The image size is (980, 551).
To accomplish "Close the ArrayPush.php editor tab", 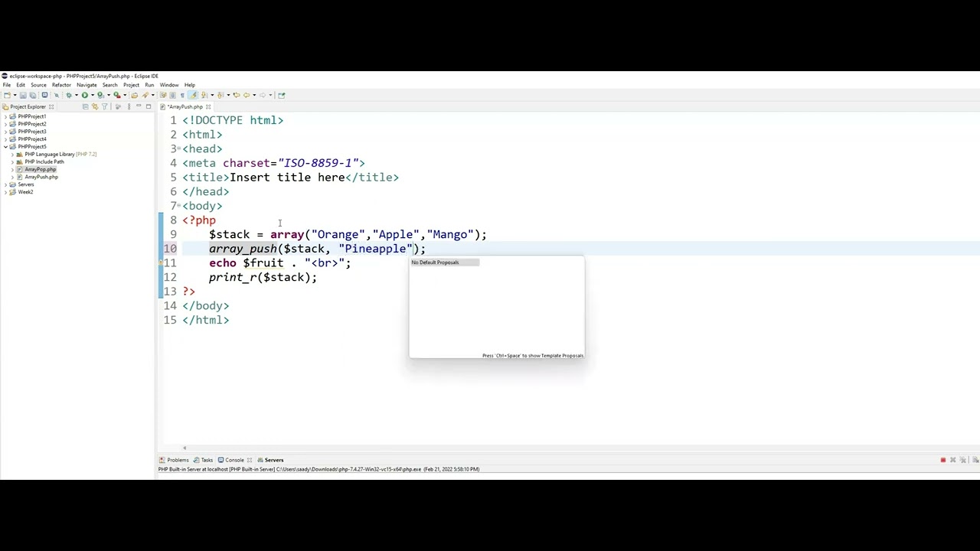I will pyautogui.click(x=208, y=106).
